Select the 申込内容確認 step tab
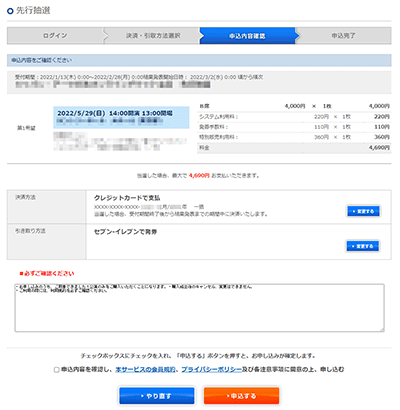 click(247, 36)
